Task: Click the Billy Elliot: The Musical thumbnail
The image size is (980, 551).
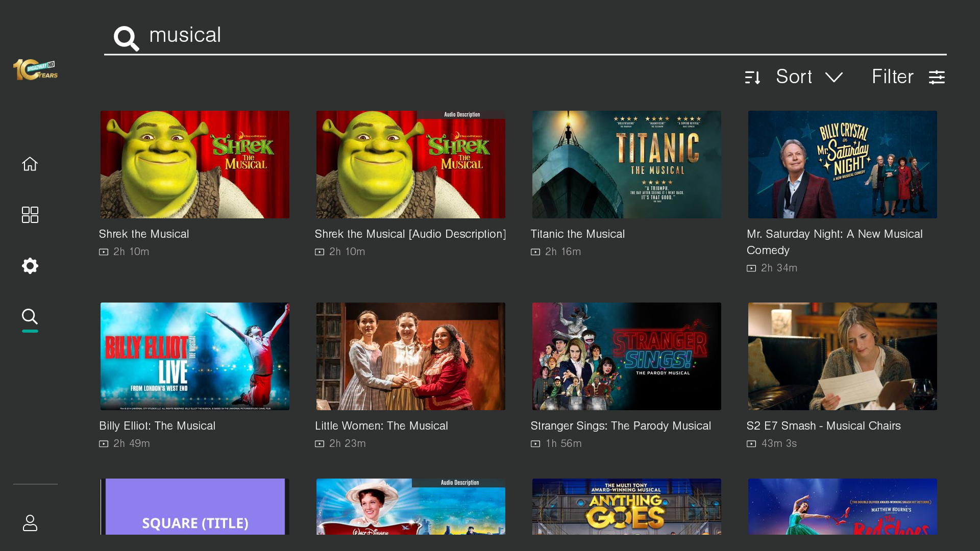Action: (194, 356)
